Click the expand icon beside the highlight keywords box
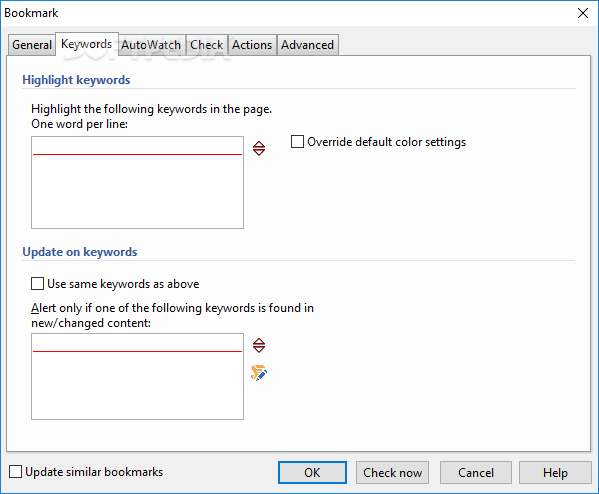 click(x=259, y=148)
